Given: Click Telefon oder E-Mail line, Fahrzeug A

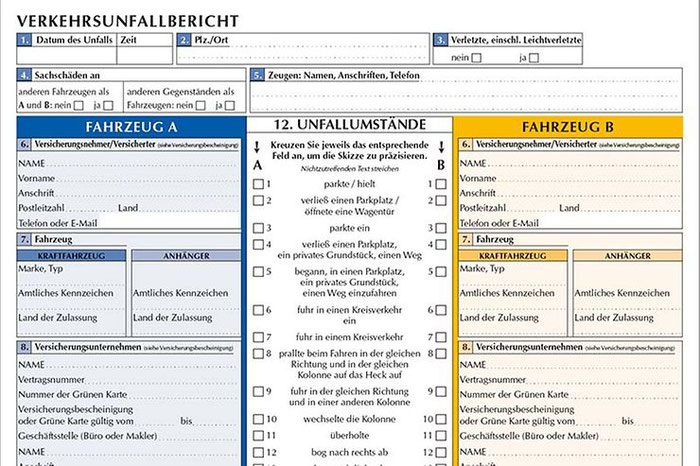Looking at the screenshot, I should (x=129, y=223).
